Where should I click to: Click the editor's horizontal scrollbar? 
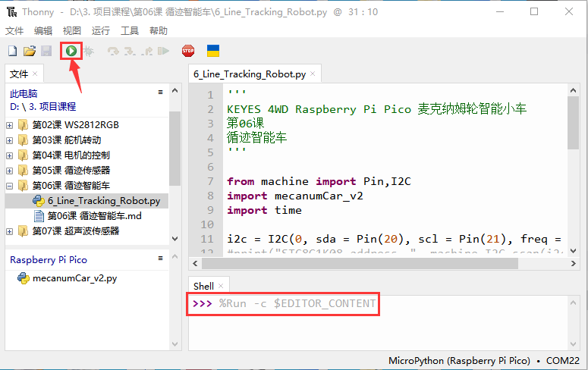[x=360, y=264]
